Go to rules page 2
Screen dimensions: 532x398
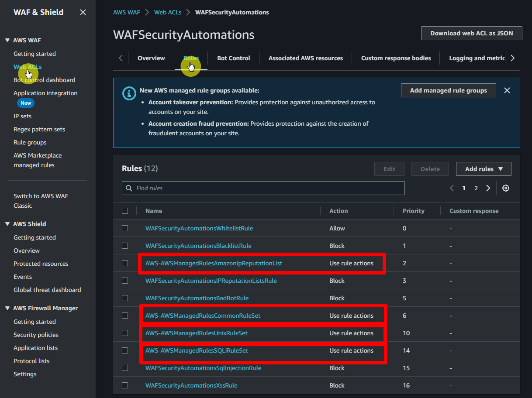[x=476, y=188]
